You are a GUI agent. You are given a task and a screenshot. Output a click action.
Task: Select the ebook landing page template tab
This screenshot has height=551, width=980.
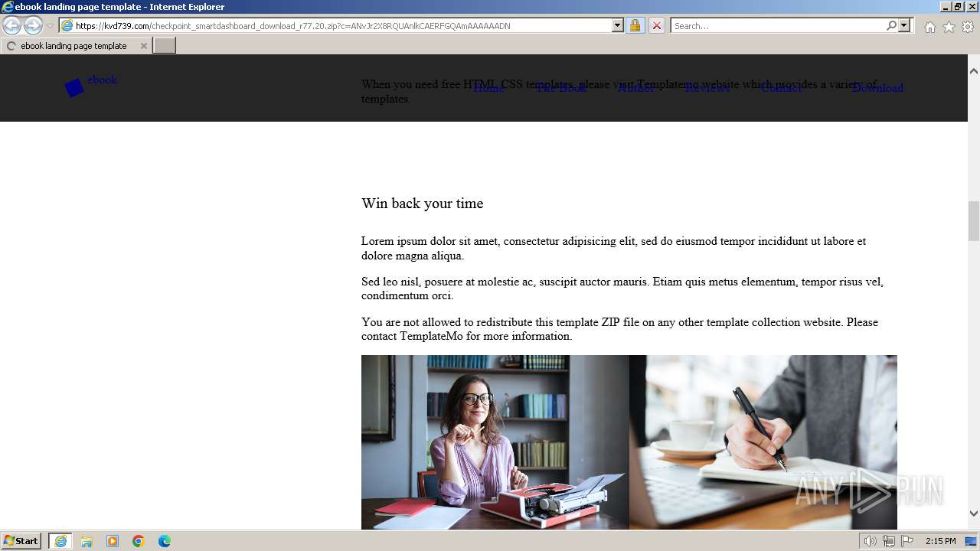click(76, 46)
